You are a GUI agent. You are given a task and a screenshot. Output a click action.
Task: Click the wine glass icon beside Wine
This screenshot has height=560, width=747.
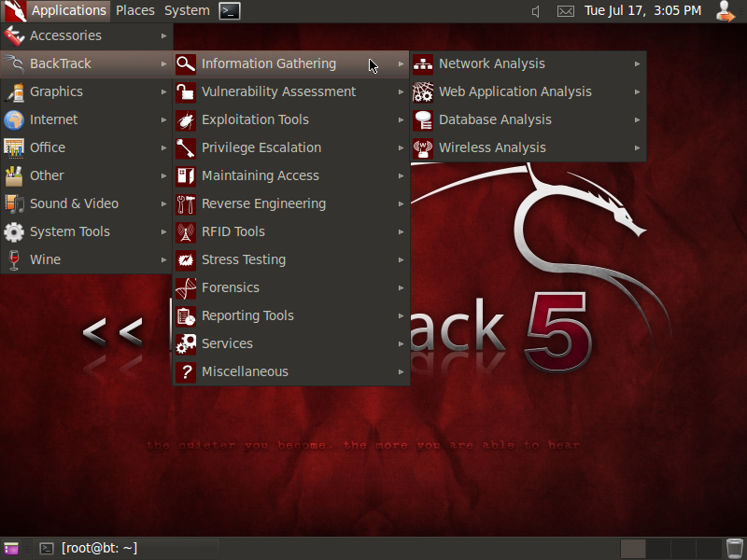coord(15,259)
